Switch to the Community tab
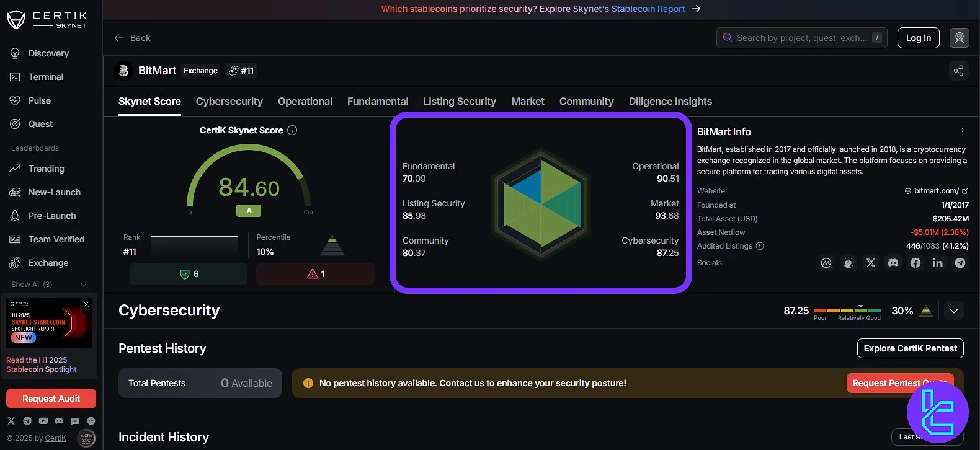This screenshot has width=980, height=450. [x=587, y=102]
